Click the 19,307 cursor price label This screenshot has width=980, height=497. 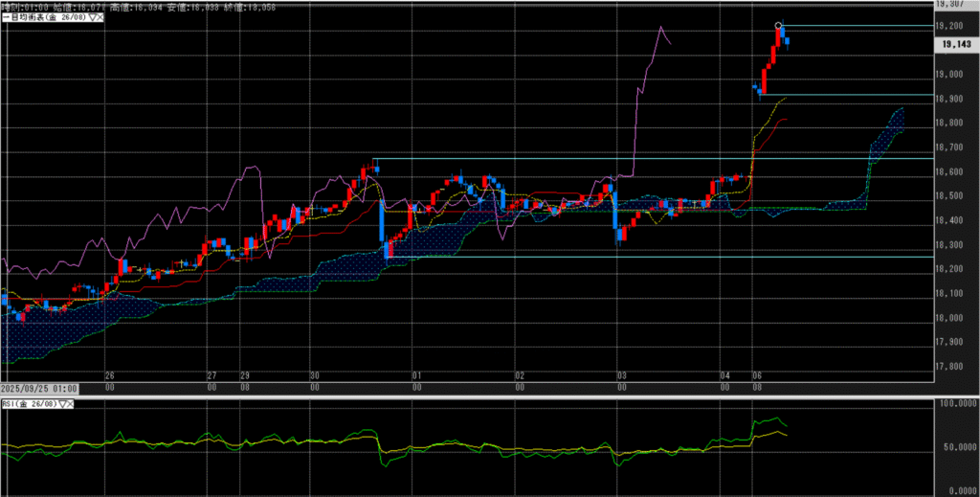click(954, 6)
